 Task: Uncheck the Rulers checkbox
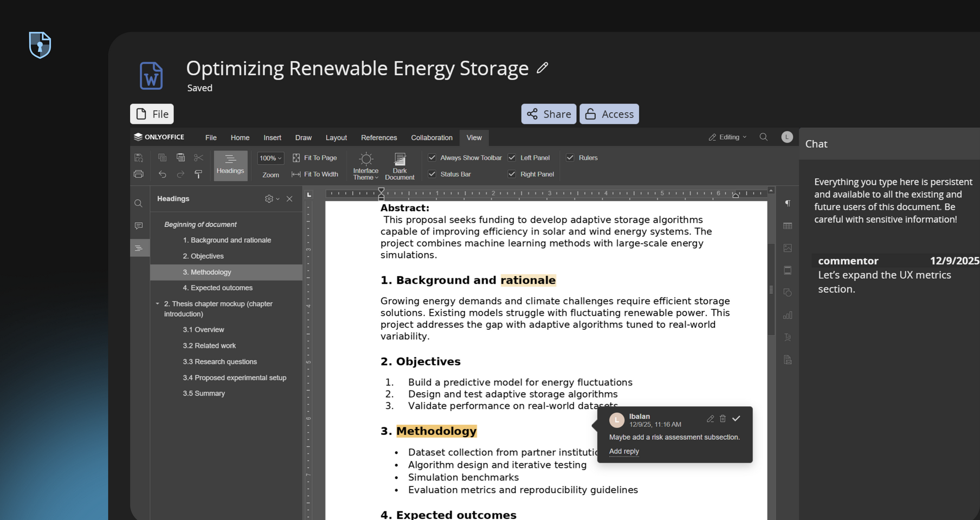pos(570,158)
